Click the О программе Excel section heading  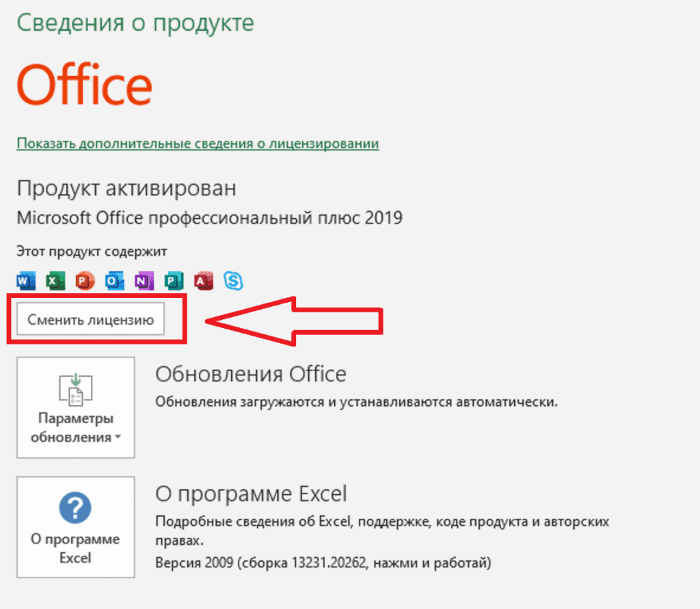(x=251, y=493)
